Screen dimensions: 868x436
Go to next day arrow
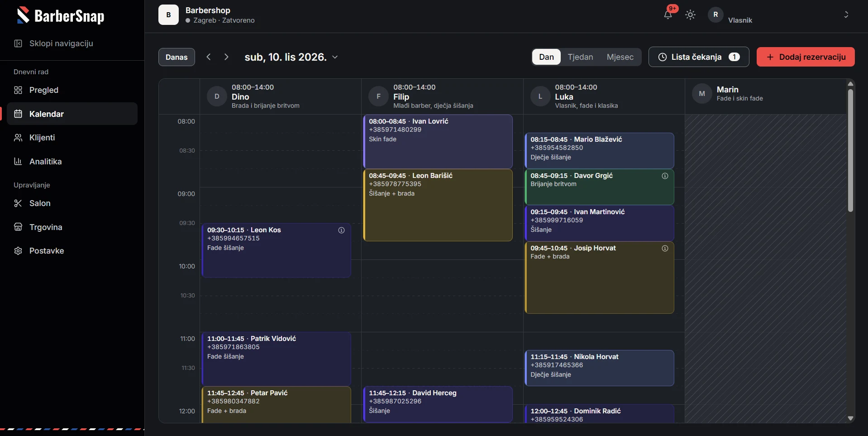pyautogui.click(x=226, y=57)
